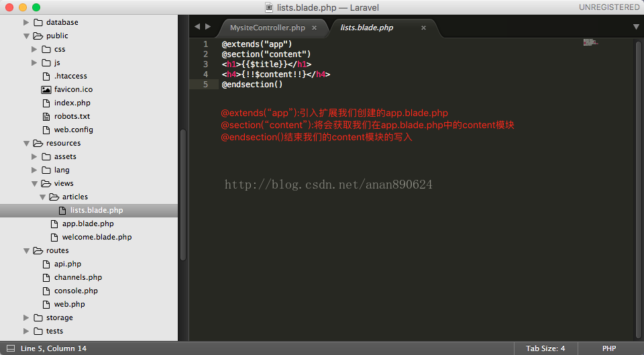This screenshot has height=355, width=644.
Task: Click the robots.txt text file icon
Action: (46, 116)
